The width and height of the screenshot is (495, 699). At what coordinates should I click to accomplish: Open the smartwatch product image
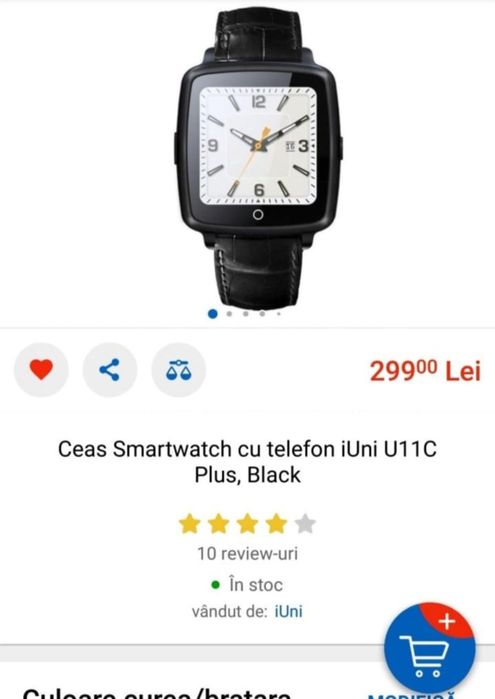pyautogui.click(x=258, y=156)
